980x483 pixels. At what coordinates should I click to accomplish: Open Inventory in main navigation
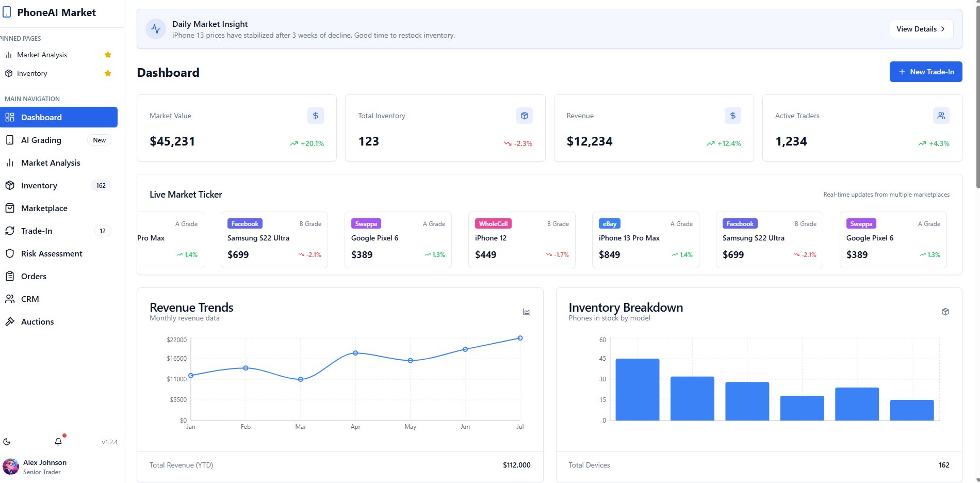[x=59, y=185]
